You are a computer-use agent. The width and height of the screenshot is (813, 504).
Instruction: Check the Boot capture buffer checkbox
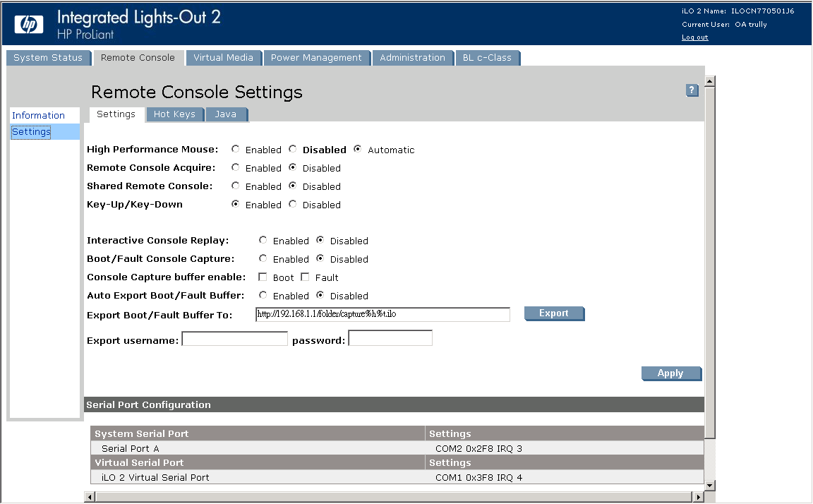coord(263,277)
